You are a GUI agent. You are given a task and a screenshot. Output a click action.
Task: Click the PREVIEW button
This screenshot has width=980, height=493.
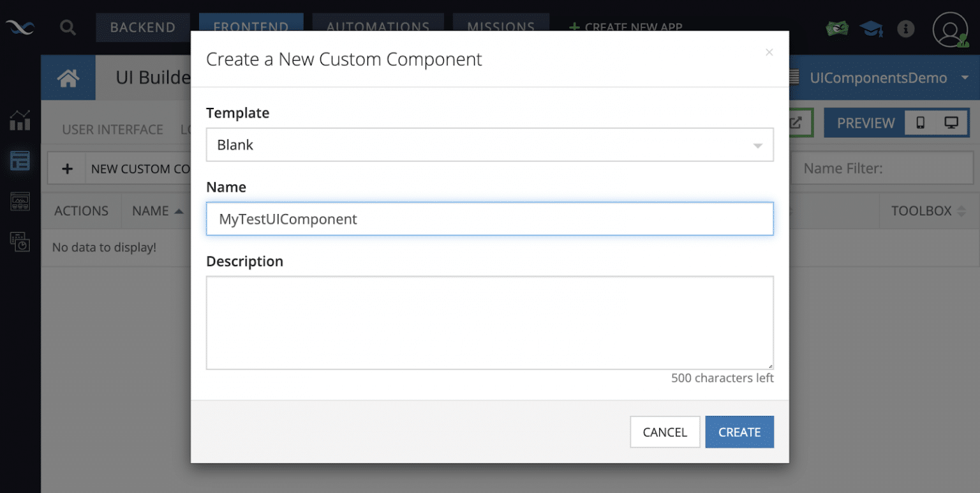(866, 123)
